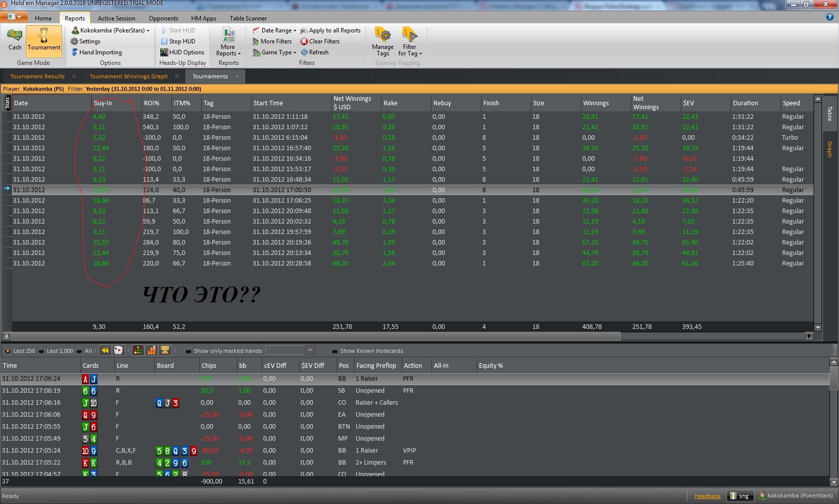The image size is (839, 504).
Task: Sort by the Start Time column header
Action: pos(291,103)
